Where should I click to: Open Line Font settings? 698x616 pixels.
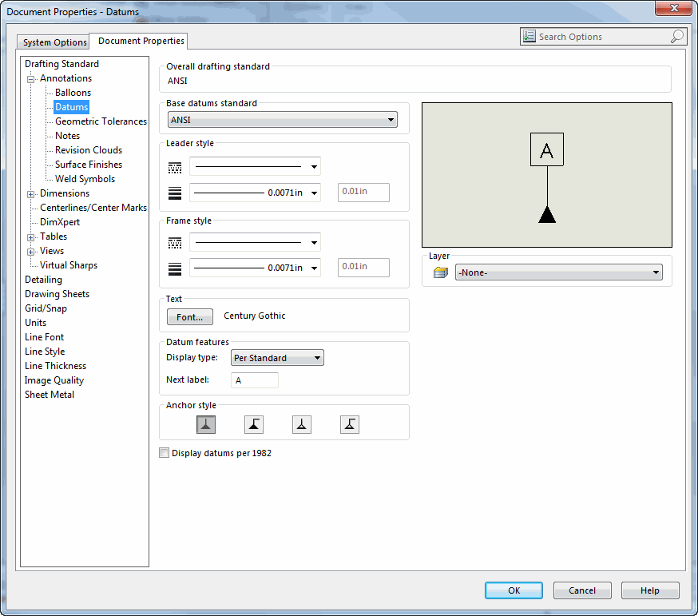(x=45, y=337)
